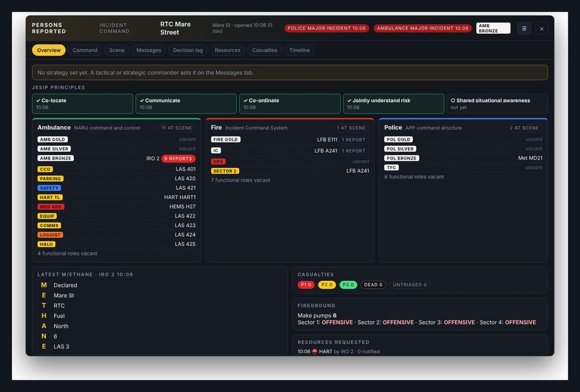Click the DEAD 0 casualty pill
580x392 pixels.
[x=373, y=284]
